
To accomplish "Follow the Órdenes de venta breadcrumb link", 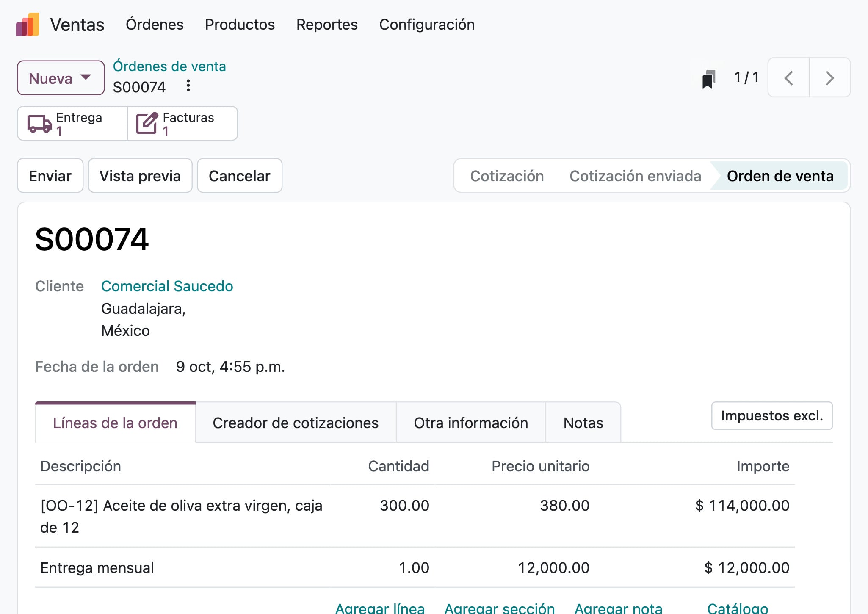I will tap(169, 66).
